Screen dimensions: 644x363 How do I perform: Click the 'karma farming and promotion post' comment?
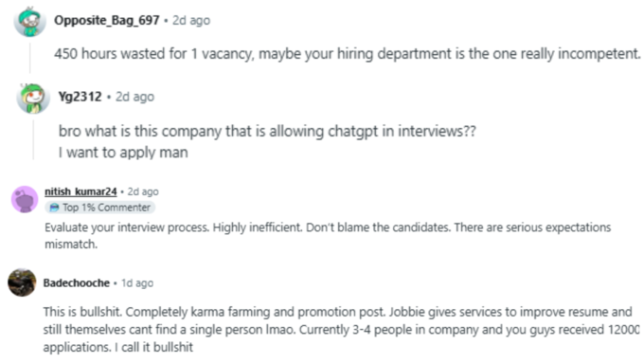click(x=342, y=329)
